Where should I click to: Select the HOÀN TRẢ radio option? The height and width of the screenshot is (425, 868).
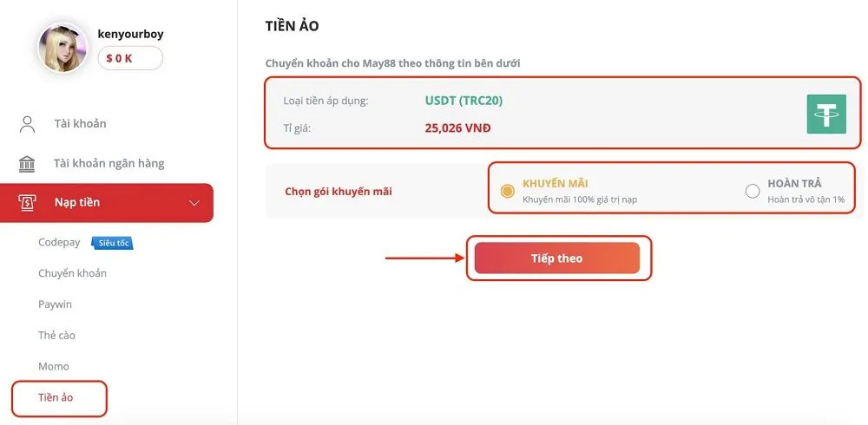[753, 191]
